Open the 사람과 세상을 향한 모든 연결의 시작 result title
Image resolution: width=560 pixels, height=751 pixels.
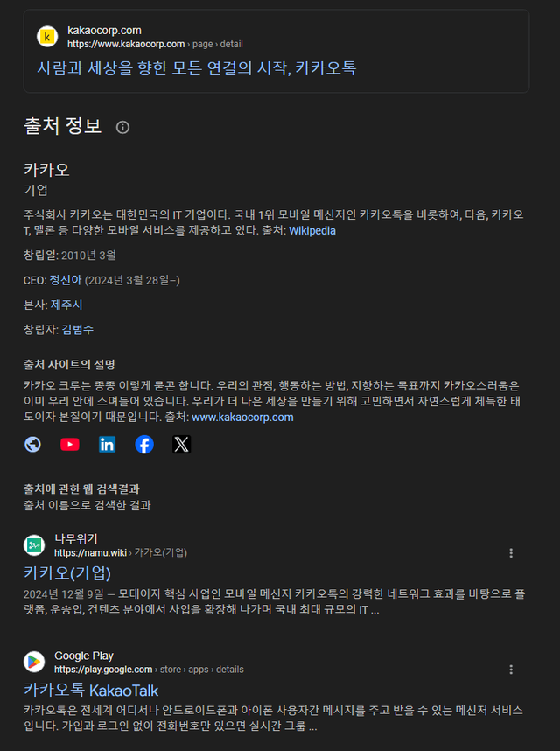point(197,68)
